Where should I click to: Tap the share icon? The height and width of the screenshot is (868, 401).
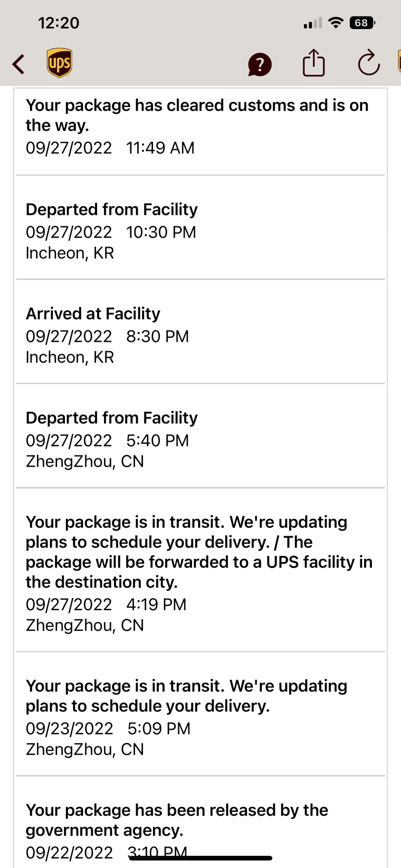pos(313,63)
